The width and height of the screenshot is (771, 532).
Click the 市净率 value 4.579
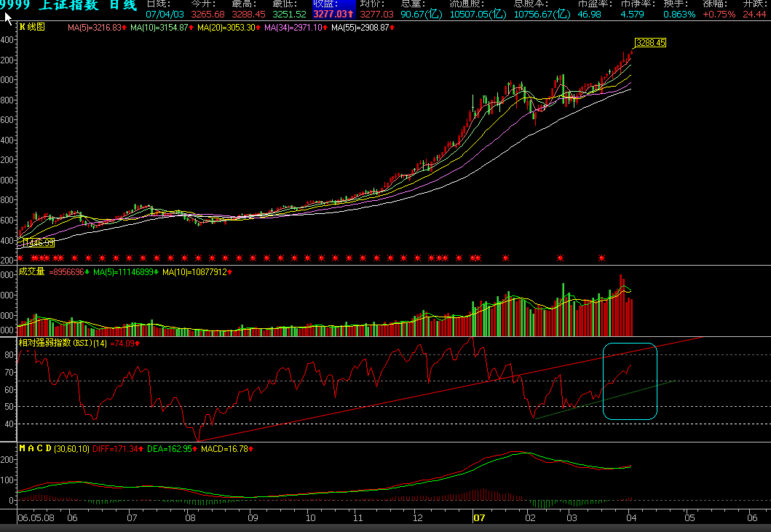(632, 15)
